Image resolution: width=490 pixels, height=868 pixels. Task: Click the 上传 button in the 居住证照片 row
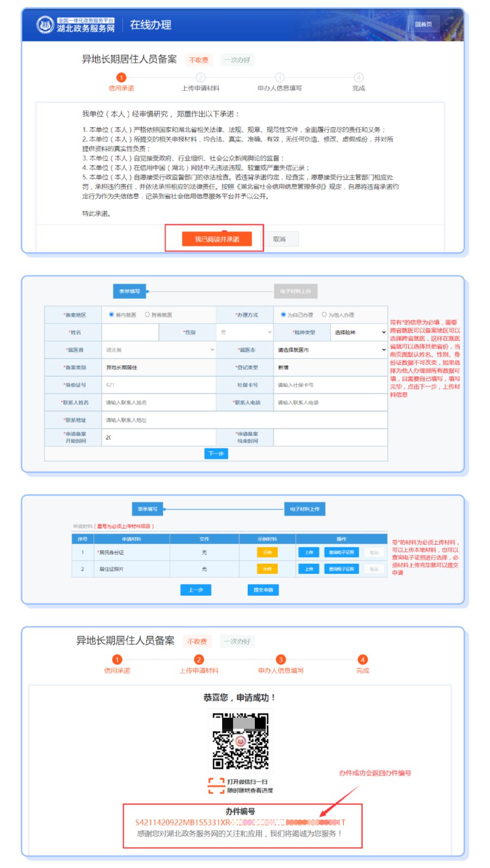click(309, 569)
